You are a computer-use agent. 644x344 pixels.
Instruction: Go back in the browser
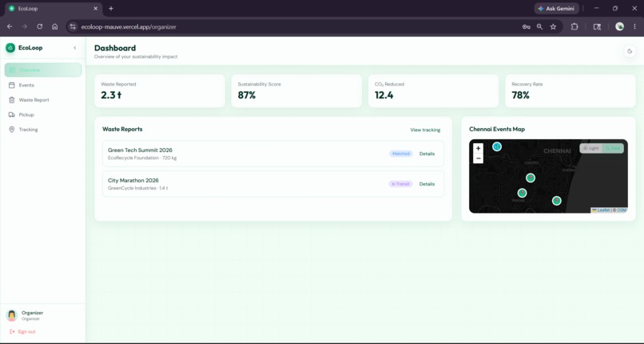tap(10, 26)
